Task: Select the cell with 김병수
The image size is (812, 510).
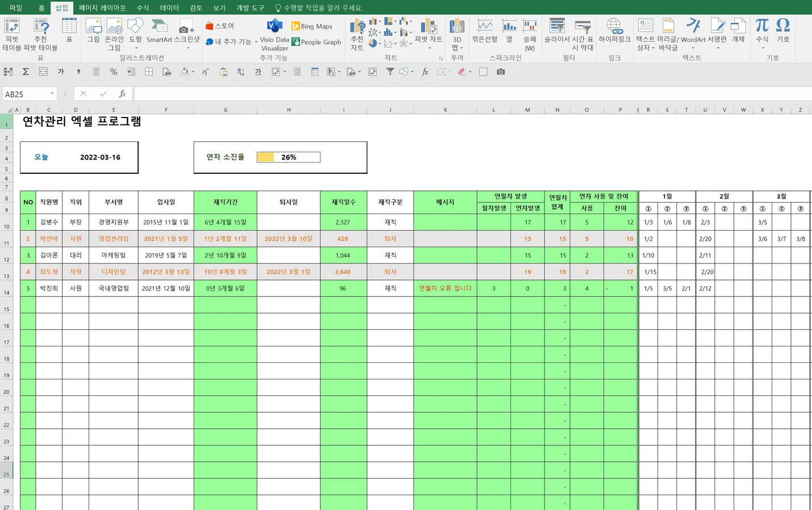Action: 49,222
